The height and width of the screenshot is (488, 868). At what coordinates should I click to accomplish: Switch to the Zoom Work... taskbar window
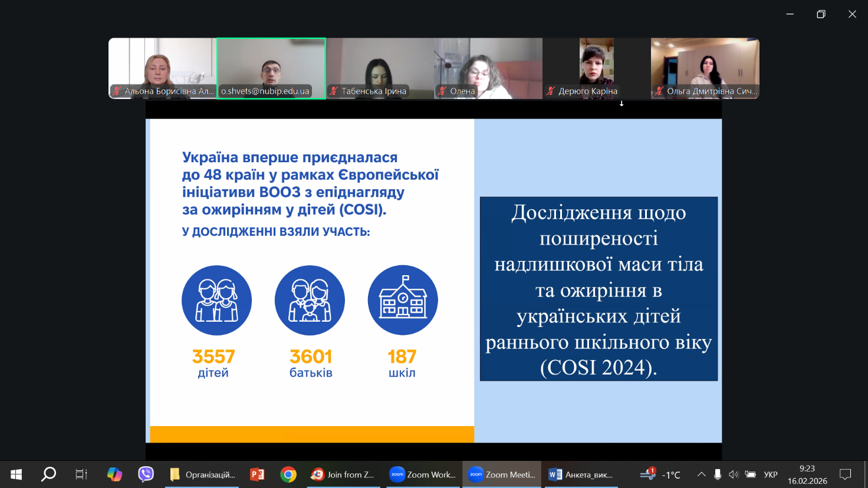423,474
